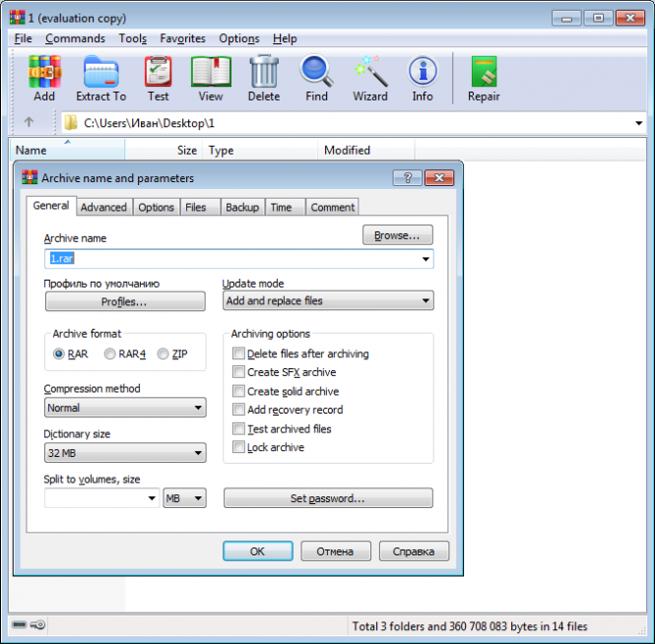Click the Отмена cancel button
Image resolution: width=655 pixels, height=644 pixels.
click(x=336, y=551)
